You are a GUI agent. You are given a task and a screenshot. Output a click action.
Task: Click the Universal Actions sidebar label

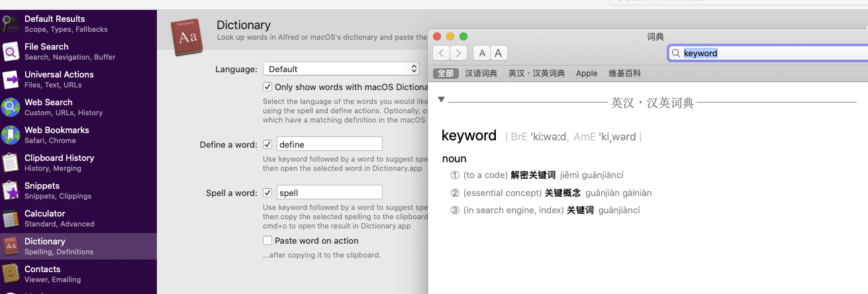tap(59, 74)
